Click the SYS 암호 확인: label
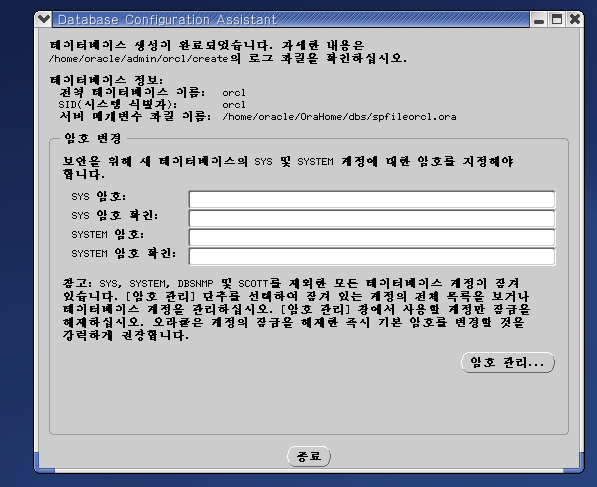Viewport: 597px width, 487px height. pos(114,216)
